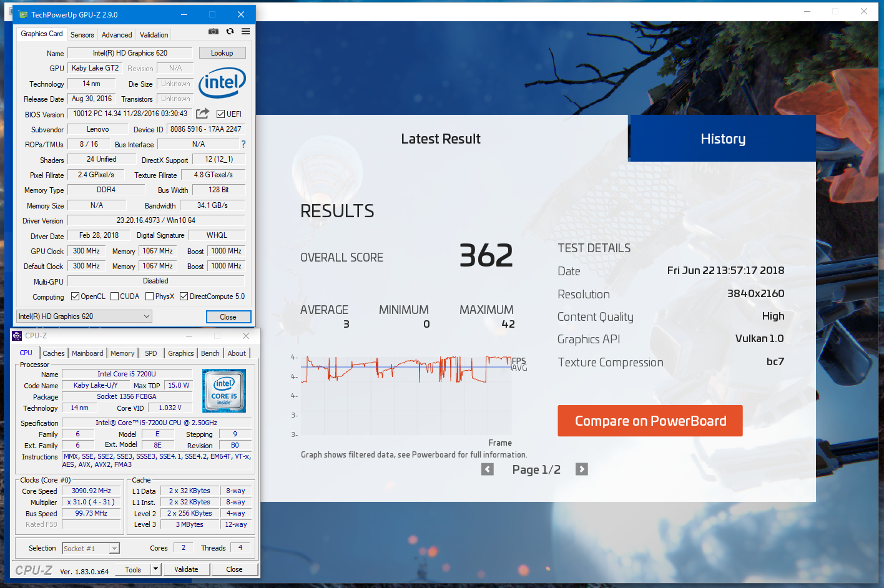Click the GPU-Z Close button
The height and width of the screenshot is (588, 884).
(x=228, y=317)
